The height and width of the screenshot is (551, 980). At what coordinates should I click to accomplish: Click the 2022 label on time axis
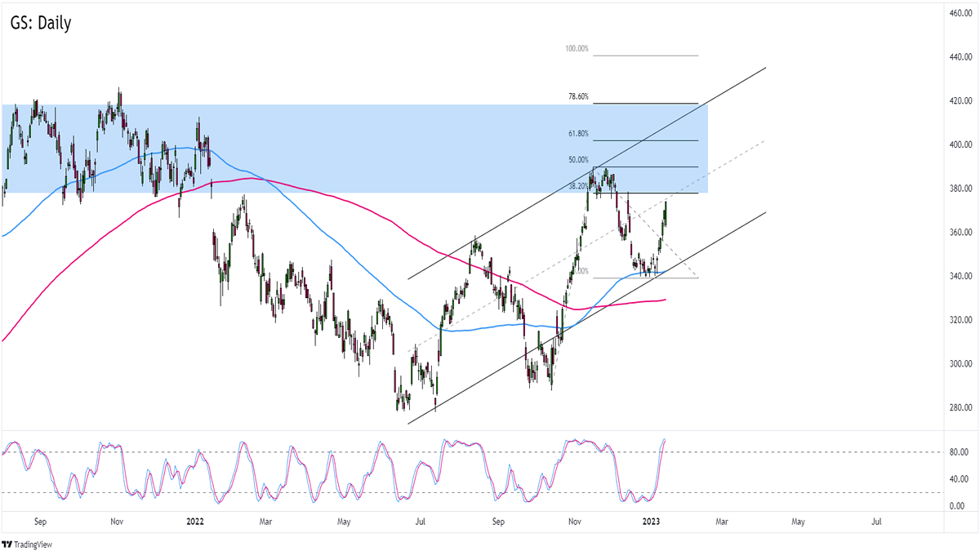(194, 520)
